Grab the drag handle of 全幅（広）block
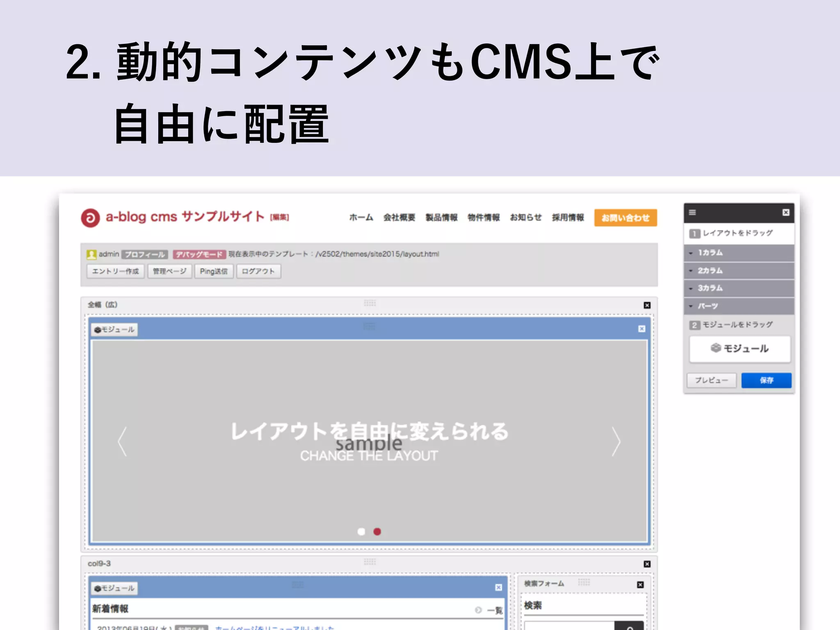This screenshot has width=840, height=630. (x=370, y=303)
